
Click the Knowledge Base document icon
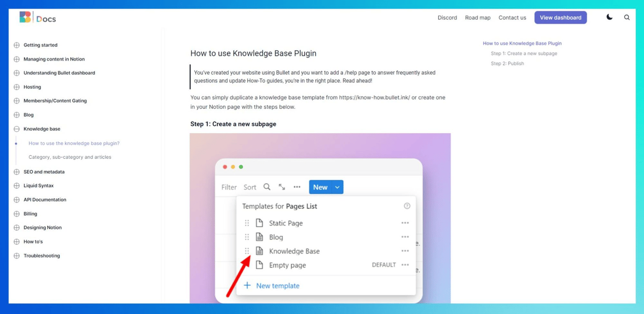point(259,251)
